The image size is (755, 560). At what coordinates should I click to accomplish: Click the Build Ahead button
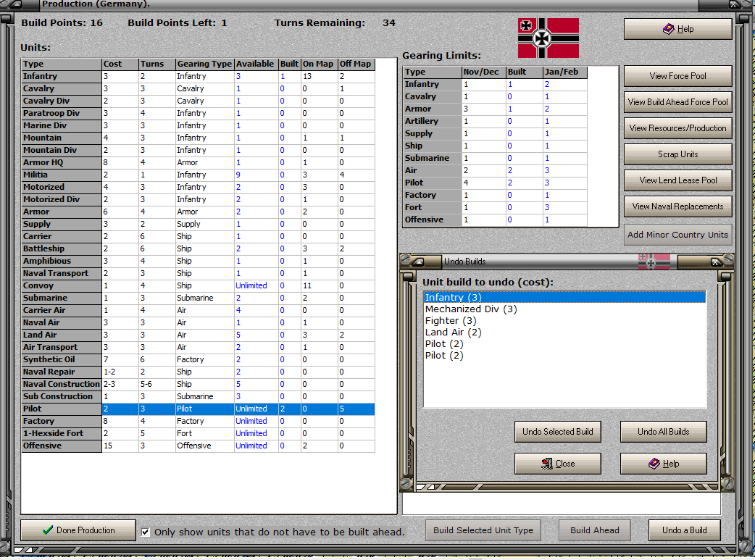click(x=595, y=530)
